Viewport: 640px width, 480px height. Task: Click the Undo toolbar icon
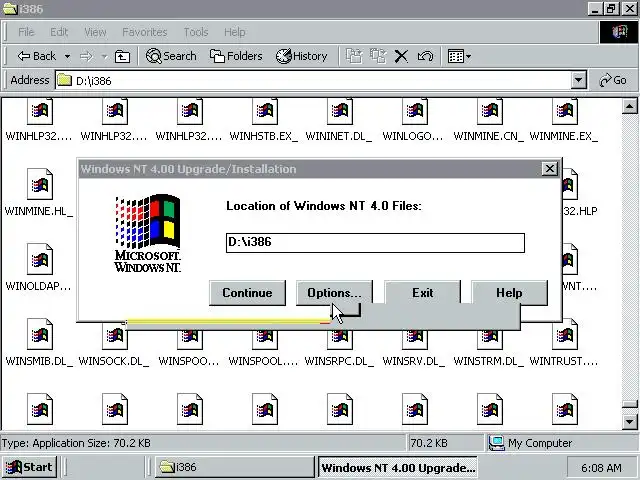425,56
